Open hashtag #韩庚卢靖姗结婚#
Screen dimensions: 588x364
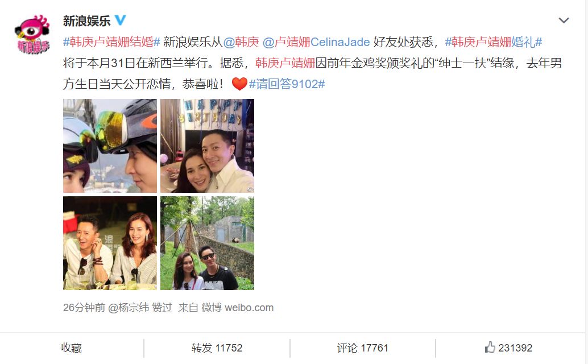(112, 42)
